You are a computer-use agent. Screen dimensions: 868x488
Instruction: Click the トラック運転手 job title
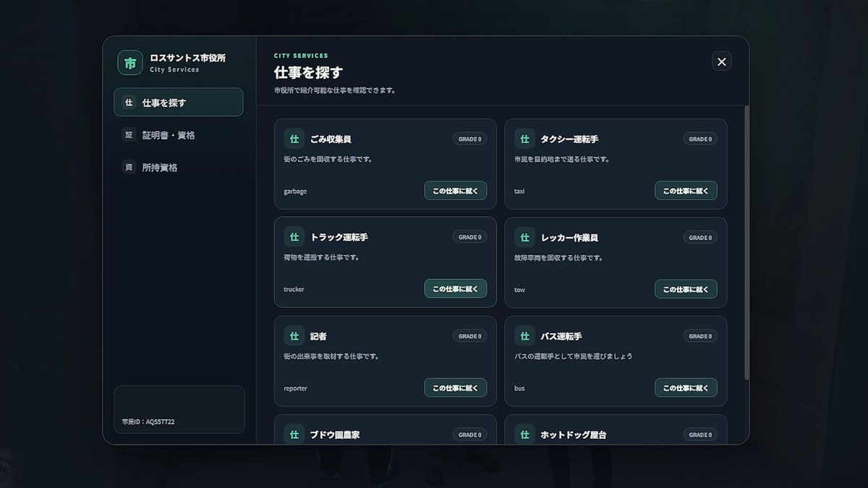coord(339,237)
